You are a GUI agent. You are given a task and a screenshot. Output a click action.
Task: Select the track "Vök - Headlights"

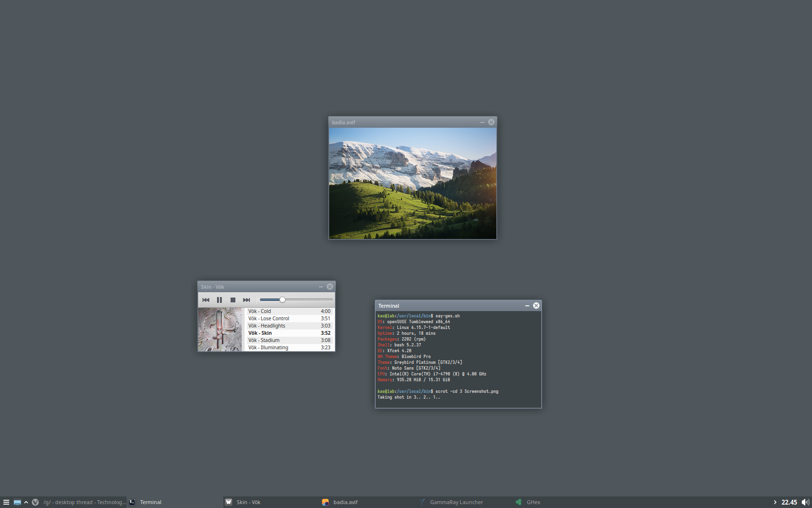289,326
